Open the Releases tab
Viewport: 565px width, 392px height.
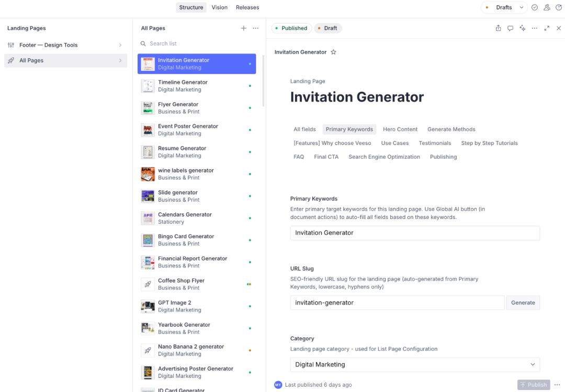[x=247, y=7]
